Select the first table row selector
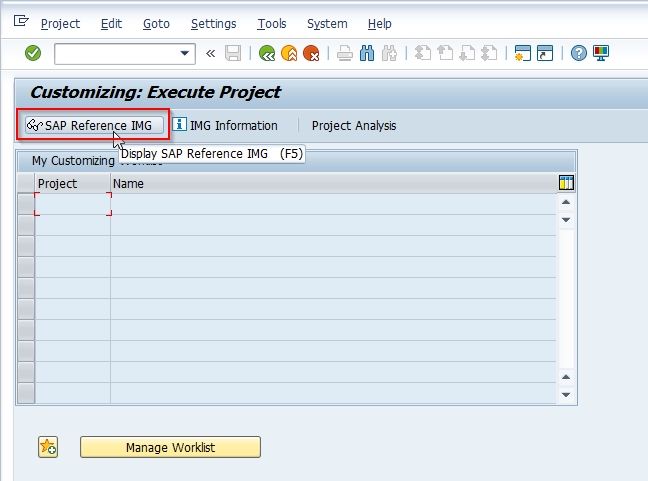 (26, 204)
